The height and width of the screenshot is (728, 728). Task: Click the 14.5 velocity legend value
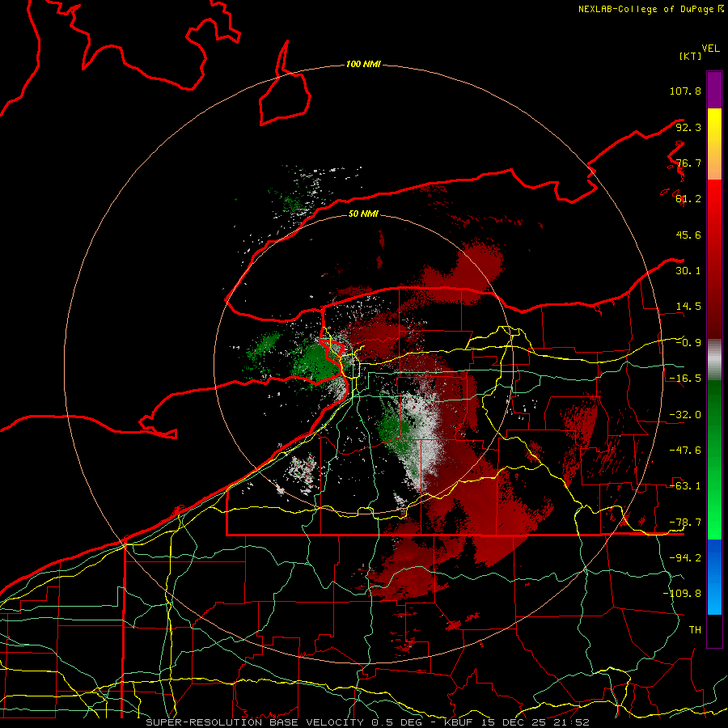click(x=688, y=307)
